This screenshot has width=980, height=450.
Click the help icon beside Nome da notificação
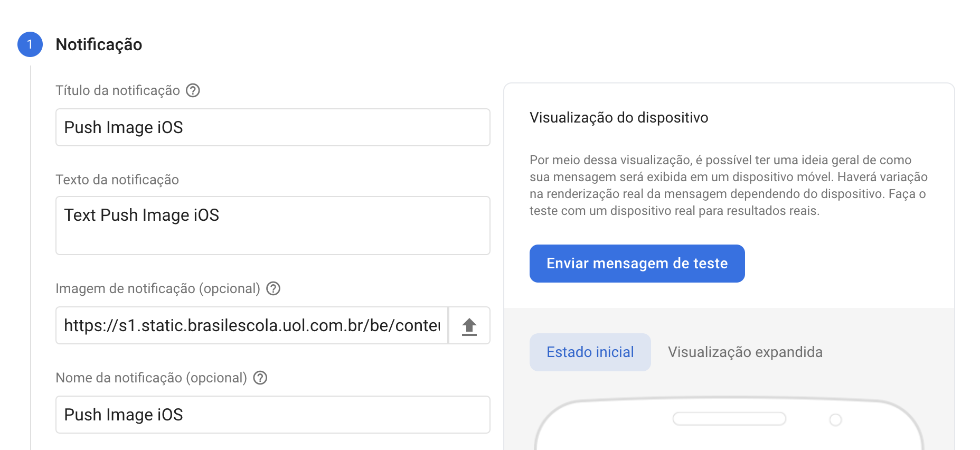click(260, 378)
